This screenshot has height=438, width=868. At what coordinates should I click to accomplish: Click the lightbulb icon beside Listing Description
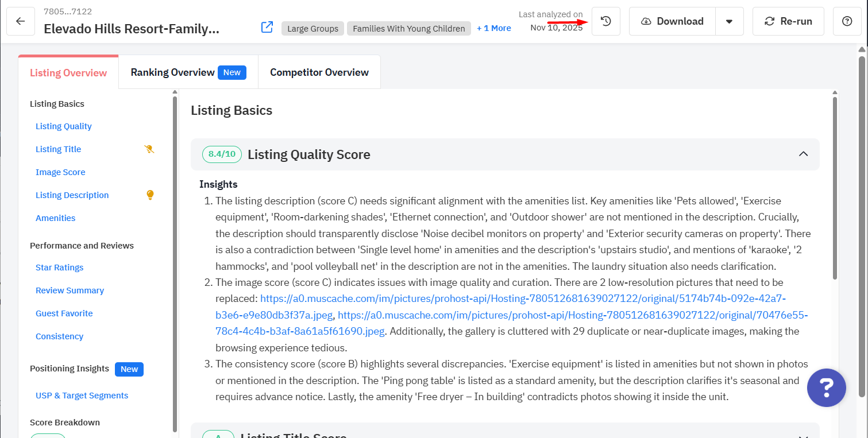[x=150, y=195]
